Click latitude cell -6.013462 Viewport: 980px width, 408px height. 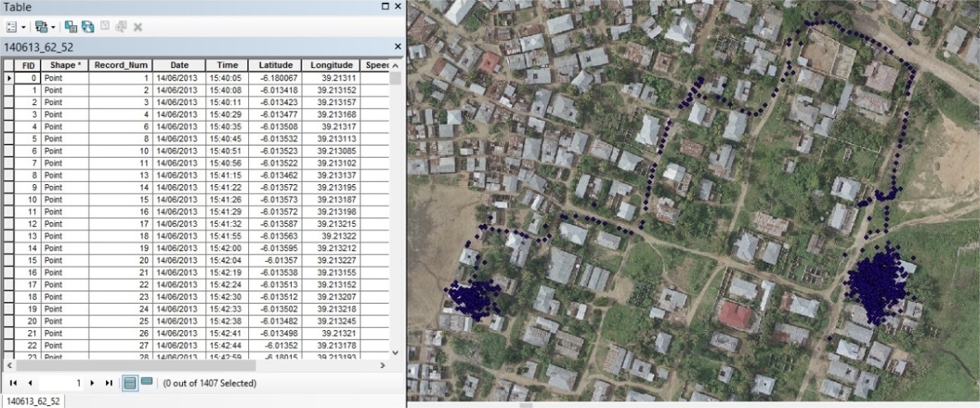click(x=275, y=175)
